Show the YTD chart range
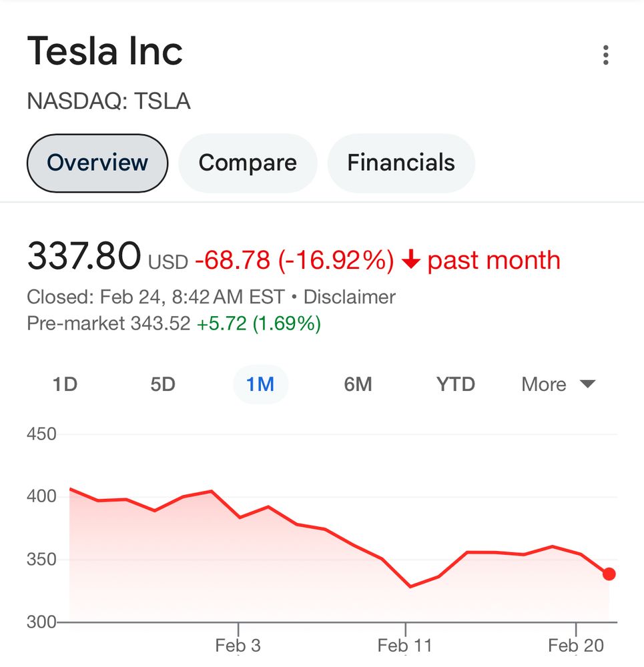 (456, 384)
